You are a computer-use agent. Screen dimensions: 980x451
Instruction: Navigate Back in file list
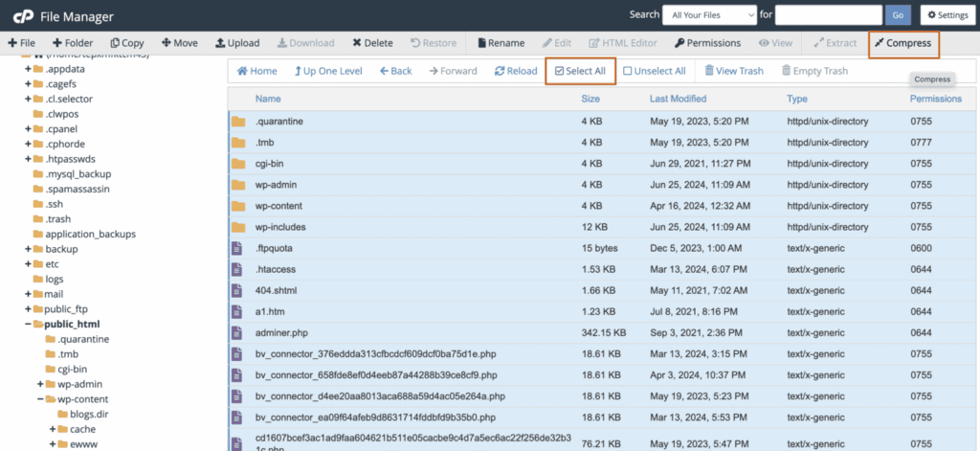pos(395,71)
